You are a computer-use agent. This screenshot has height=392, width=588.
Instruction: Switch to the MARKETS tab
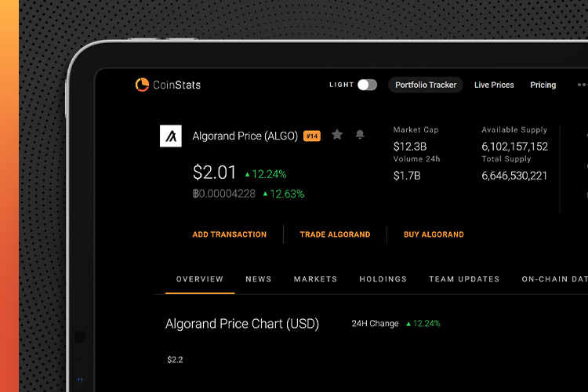click(x=315, y=279)
